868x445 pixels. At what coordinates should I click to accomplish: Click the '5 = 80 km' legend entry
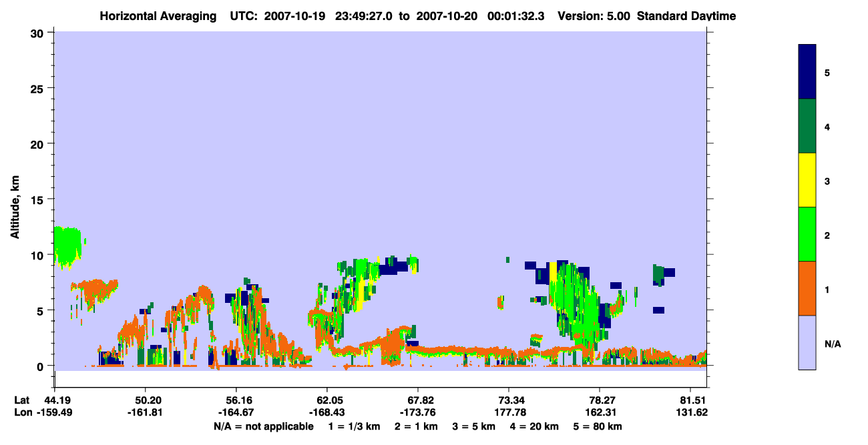pos(598,426)
